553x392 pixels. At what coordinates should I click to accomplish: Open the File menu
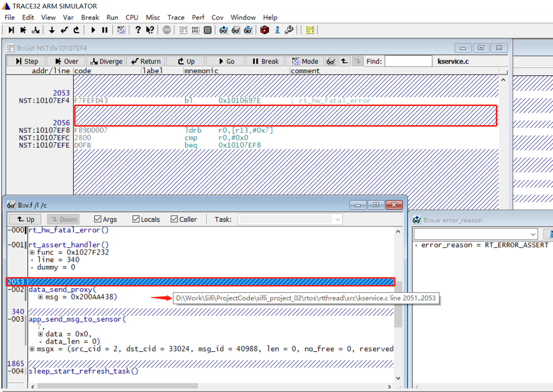(9, 17)
